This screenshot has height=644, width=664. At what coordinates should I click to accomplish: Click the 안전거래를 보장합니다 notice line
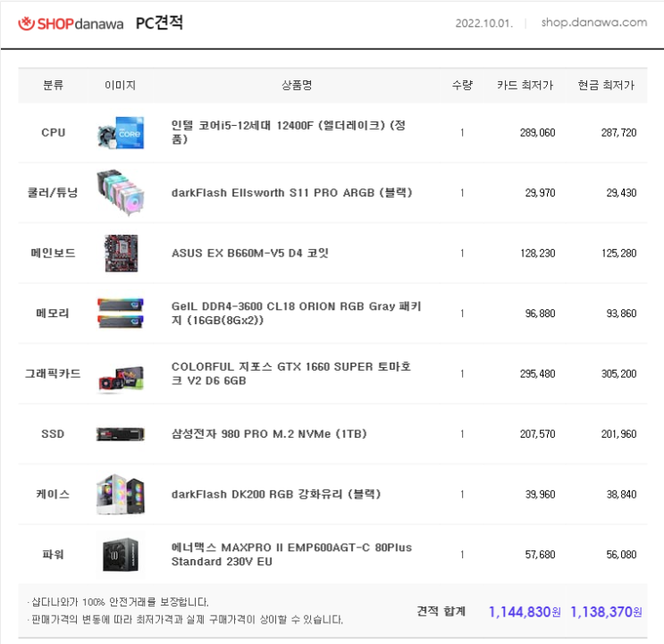tap(118, 602)
